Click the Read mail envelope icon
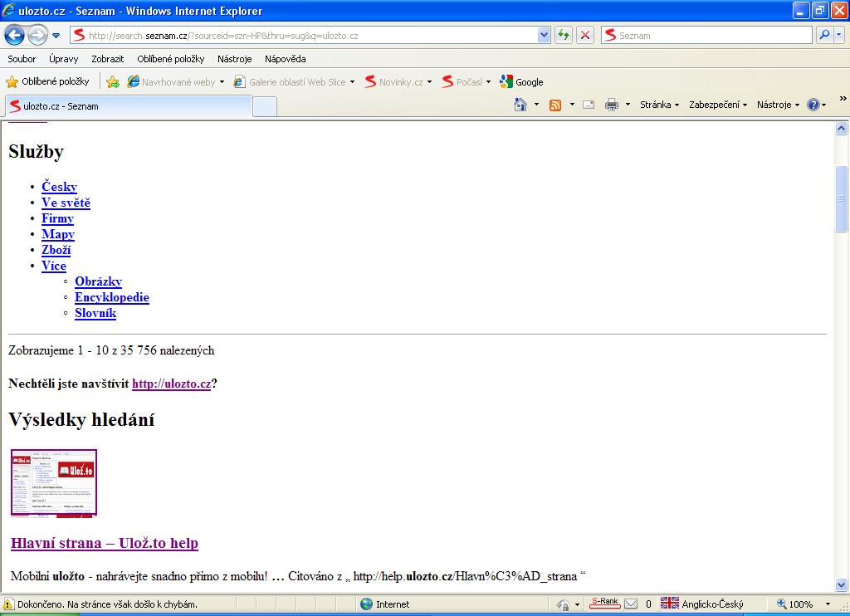The width and height of the screenshot is (850, 616). point(589,105)
